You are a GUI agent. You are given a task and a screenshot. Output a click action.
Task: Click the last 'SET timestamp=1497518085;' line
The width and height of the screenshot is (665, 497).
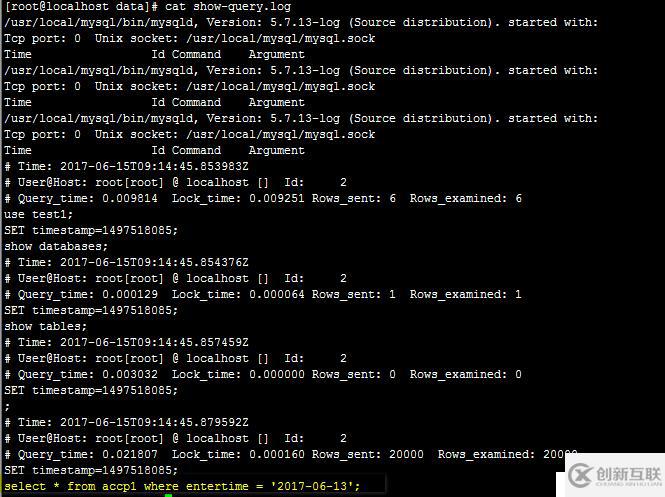91,470
